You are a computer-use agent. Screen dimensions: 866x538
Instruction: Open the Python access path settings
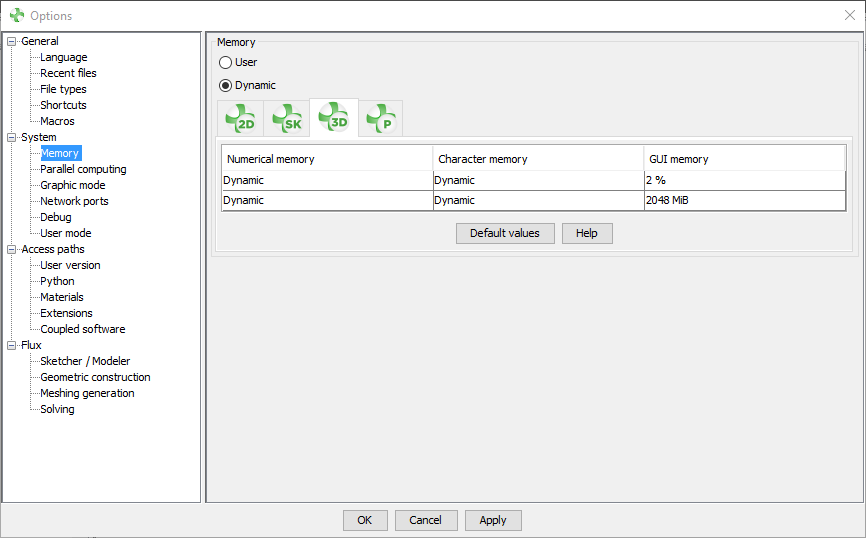(x=57, y=281)
